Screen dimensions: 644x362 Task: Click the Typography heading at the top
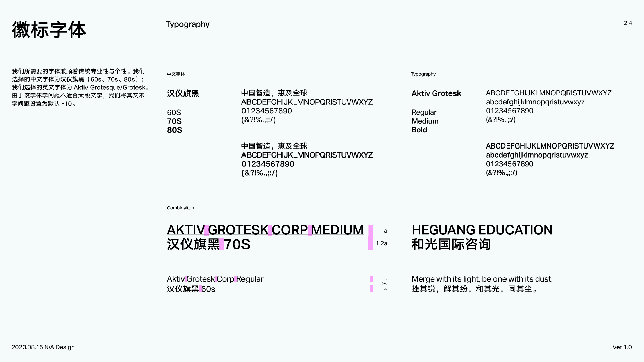187,24
